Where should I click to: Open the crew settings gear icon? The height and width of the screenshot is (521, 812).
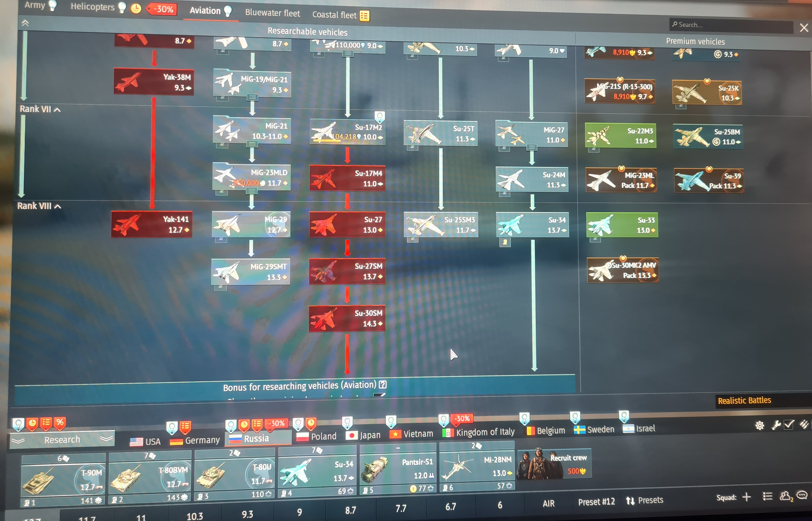tap(759, 426)
